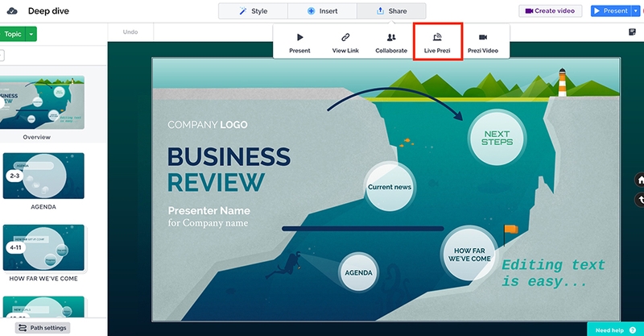
Task: Choose Collaborate option
Action: (391, 43)
